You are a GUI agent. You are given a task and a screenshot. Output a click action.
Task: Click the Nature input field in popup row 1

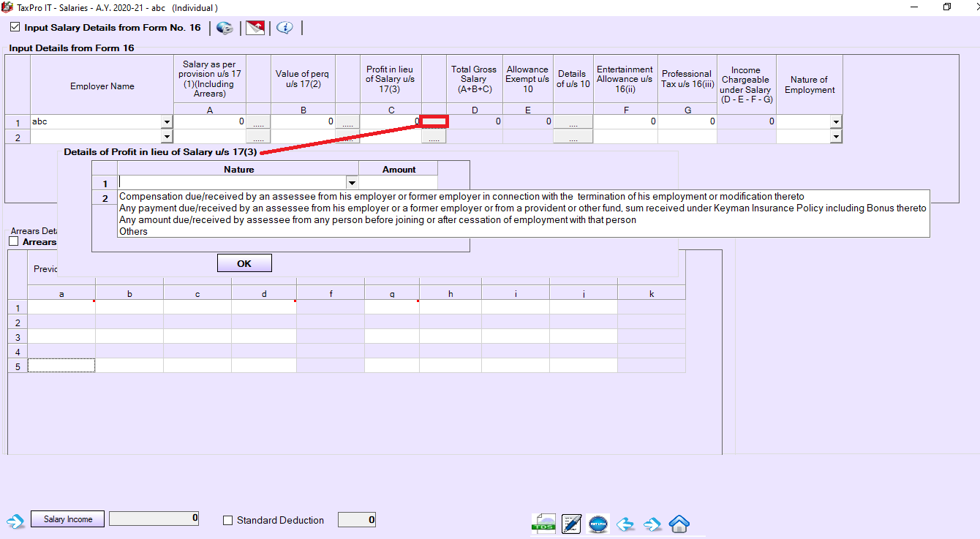click(x=232, y=183)
